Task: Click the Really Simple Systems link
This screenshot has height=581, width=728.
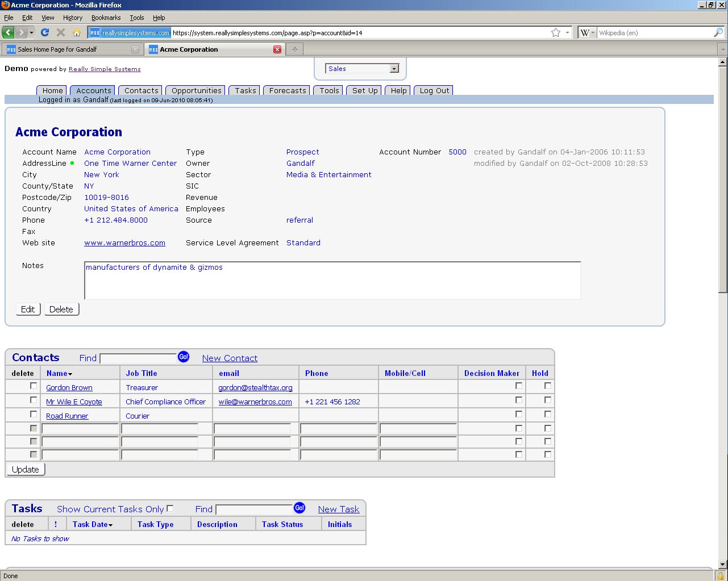Action: 105,69
